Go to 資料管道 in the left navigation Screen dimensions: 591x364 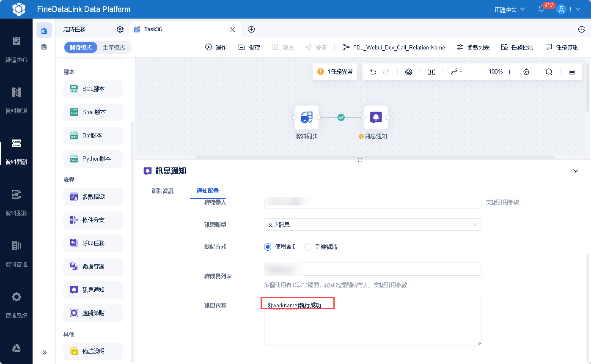tap(16, 101)
